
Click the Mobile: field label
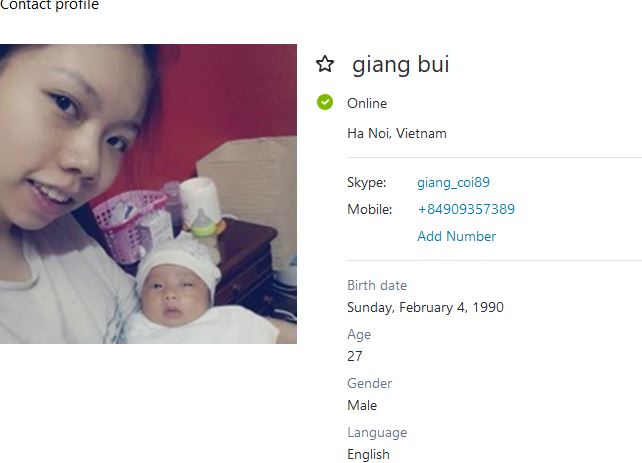[369, 209]
